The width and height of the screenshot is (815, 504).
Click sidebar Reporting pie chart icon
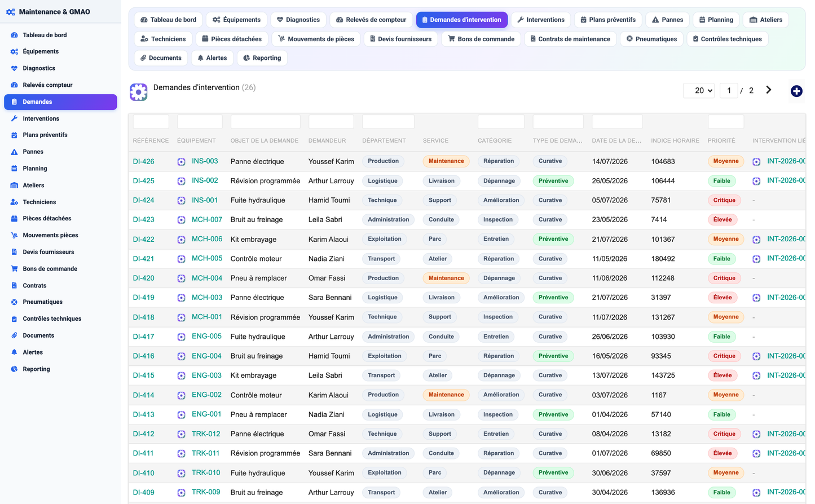pos(14,369)
